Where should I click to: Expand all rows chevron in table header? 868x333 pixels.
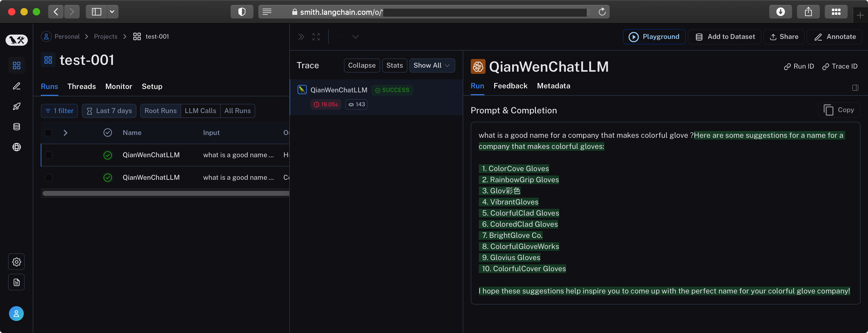[65, 133]
